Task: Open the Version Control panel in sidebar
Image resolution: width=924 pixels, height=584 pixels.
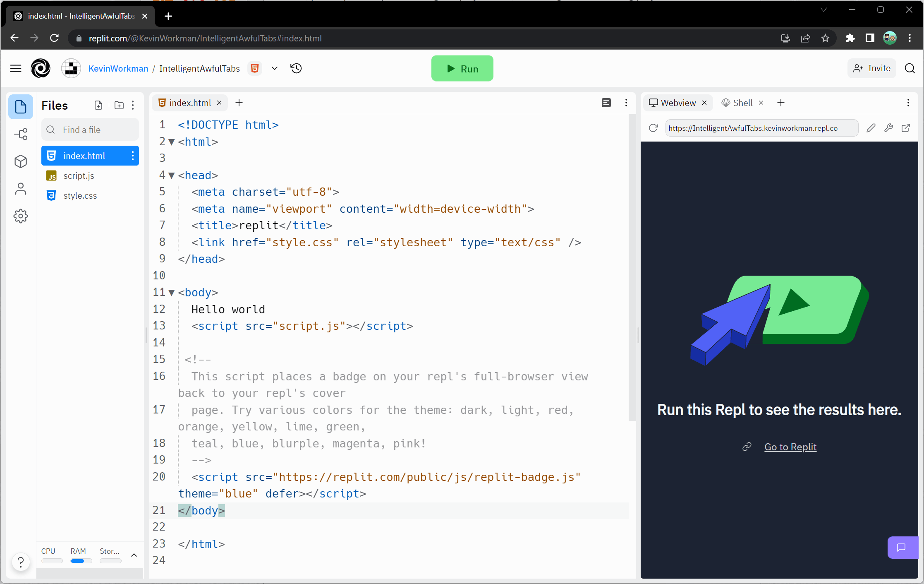Action: (21, 134)
